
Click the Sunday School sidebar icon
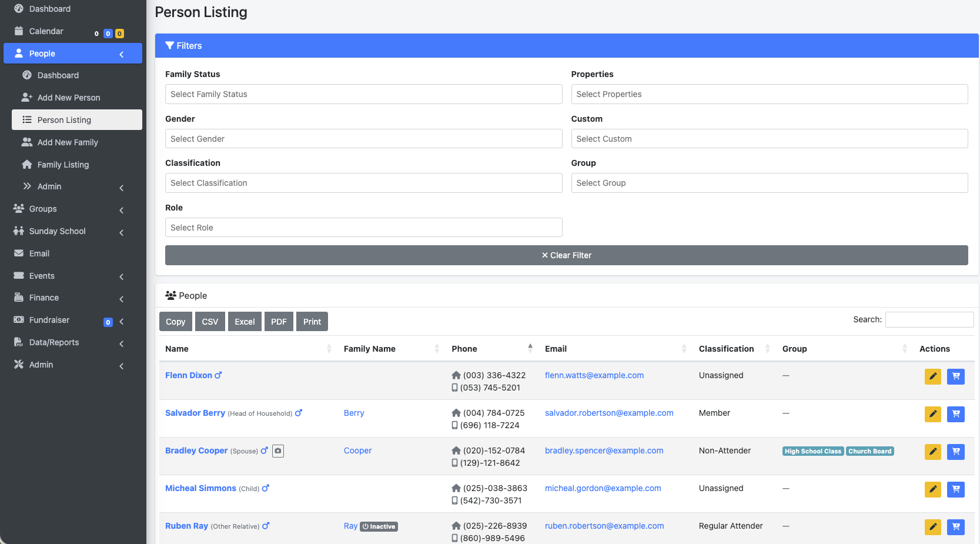(19, 231)
